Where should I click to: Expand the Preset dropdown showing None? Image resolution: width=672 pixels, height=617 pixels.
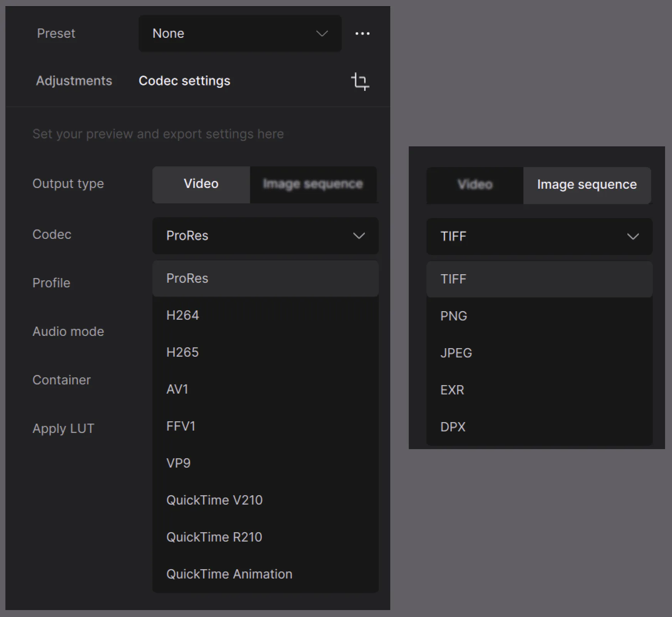(x=240, y=34)
